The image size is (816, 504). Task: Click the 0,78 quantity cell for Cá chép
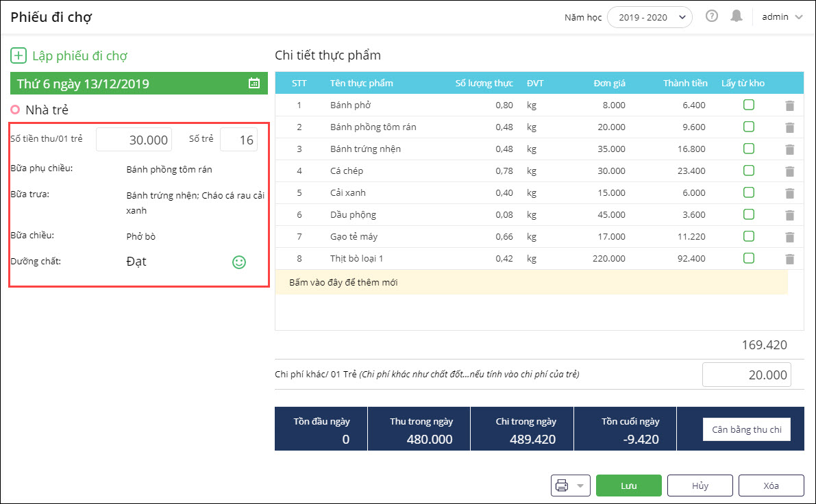[x=504, y=171]
